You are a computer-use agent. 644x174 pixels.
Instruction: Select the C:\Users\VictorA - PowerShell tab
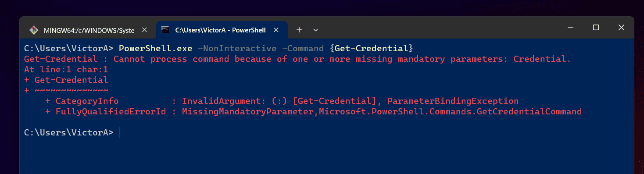[221, 30]
